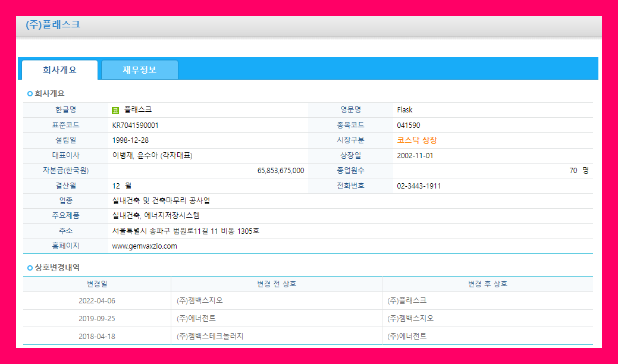The height and width of the screenshot is (364, 618).
Task: Click the 주요제품 row label
Action: tap(65, 216)
